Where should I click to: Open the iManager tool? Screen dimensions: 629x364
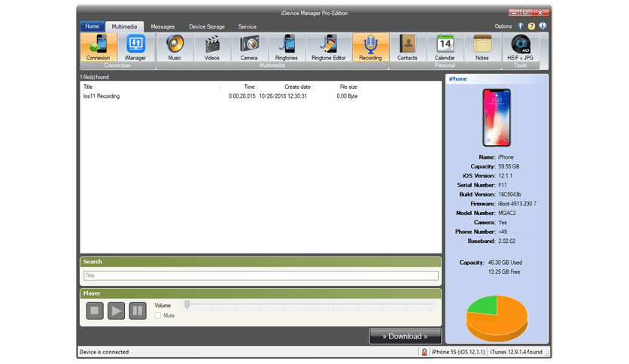(135, 47)
